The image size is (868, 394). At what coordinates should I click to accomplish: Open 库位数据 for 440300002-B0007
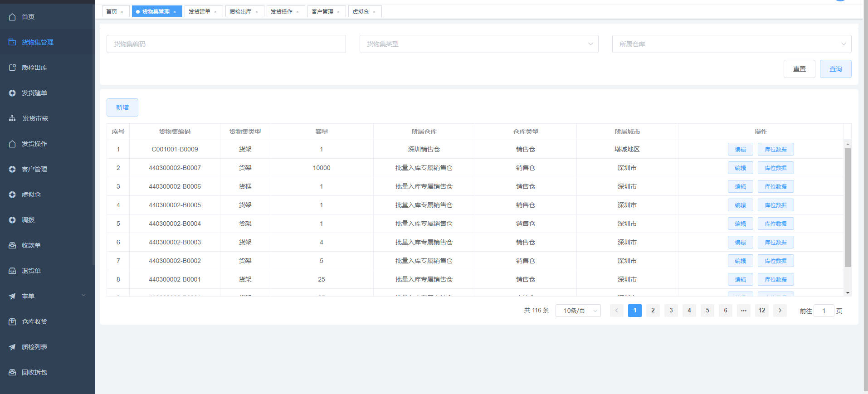click(x=776, y=168)
